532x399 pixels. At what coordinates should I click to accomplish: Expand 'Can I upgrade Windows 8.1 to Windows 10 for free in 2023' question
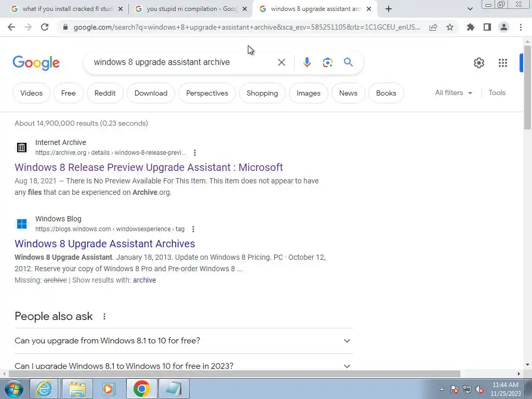click(x=183, y=366)
